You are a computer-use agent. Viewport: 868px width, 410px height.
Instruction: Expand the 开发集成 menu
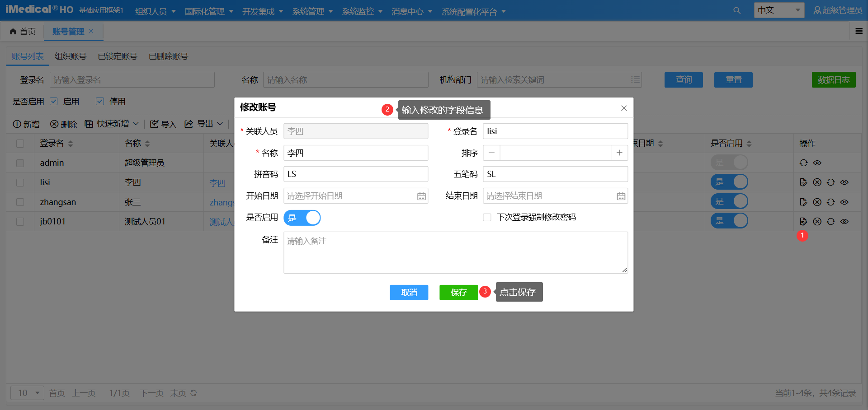(x=263, y=11)
